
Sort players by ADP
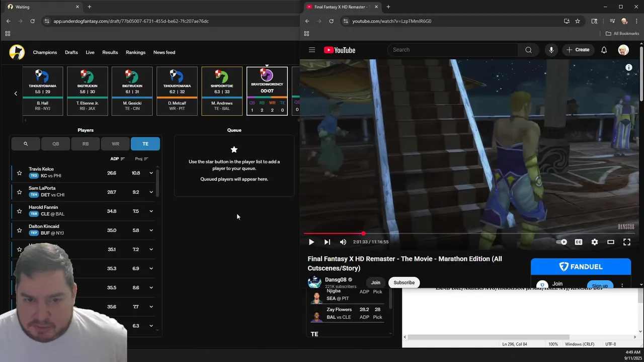click(x=117, y=159)
